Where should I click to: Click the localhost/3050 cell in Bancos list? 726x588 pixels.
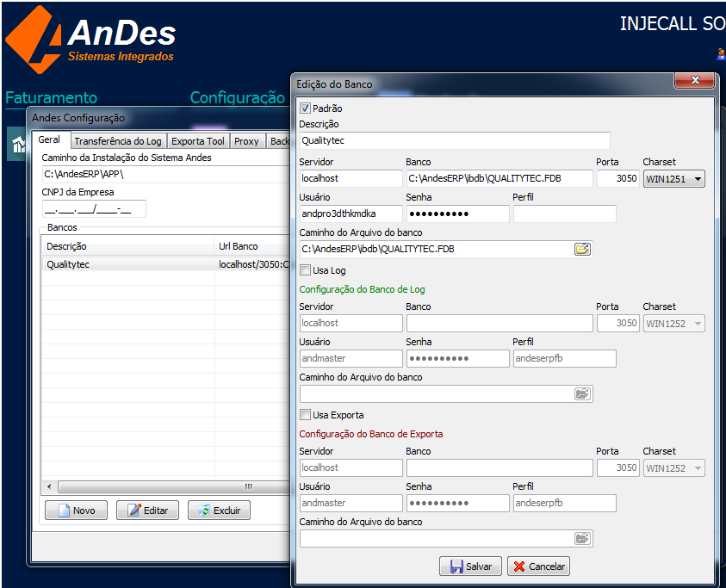pyautogui.click(x=253, y=264)
